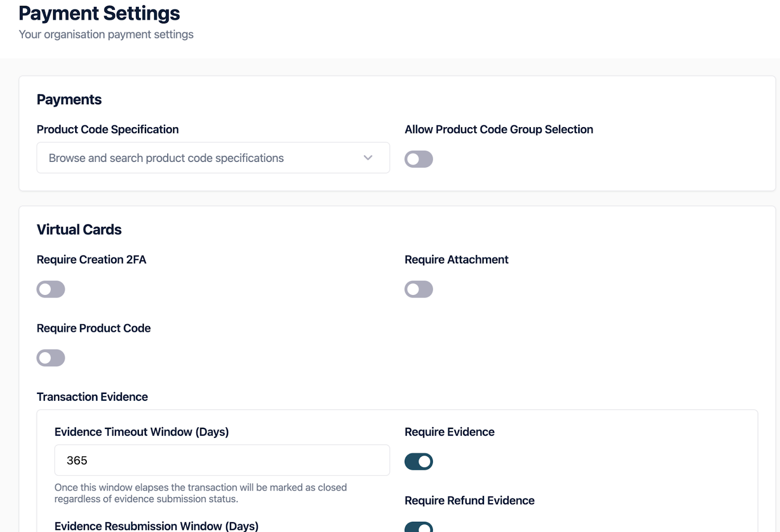Enable Allow Product Code Group Selection toggle
The height and width of the screenshot is (532, 780).
pyautogui.click(x=418, y=159)
